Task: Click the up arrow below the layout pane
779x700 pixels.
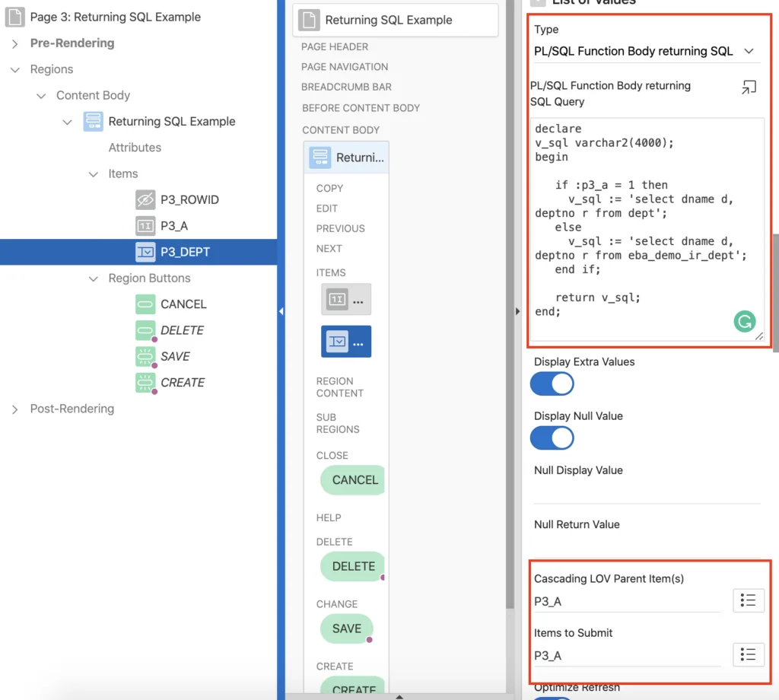Action: pos(399,696)
